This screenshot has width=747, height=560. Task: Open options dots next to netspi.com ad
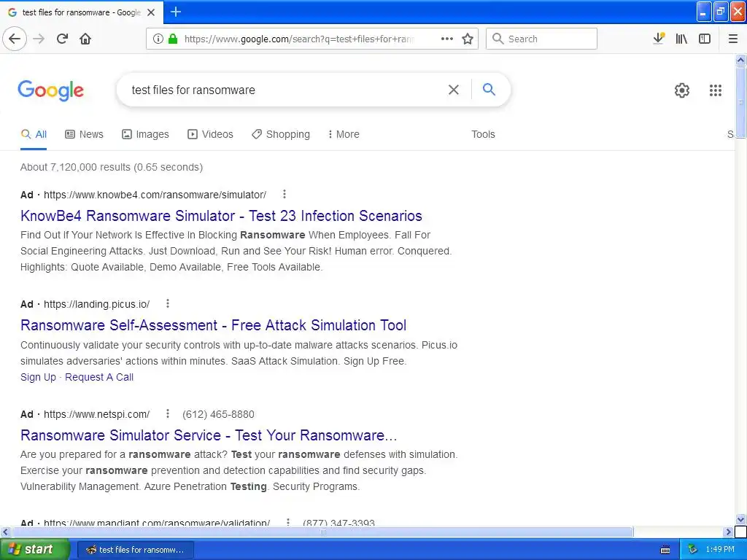pyautogui.click(x=168, y=413)
